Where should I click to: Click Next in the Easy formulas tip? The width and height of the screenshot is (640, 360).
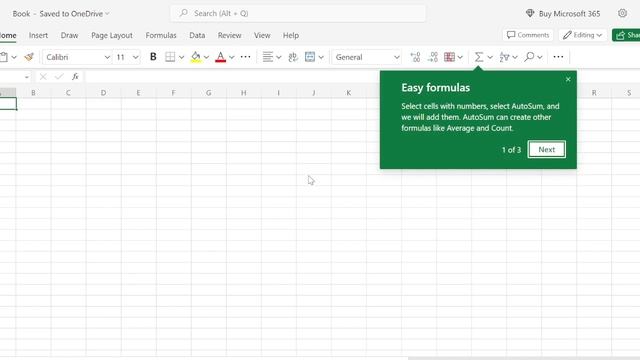pyautogui.click(x=547, y=149)
